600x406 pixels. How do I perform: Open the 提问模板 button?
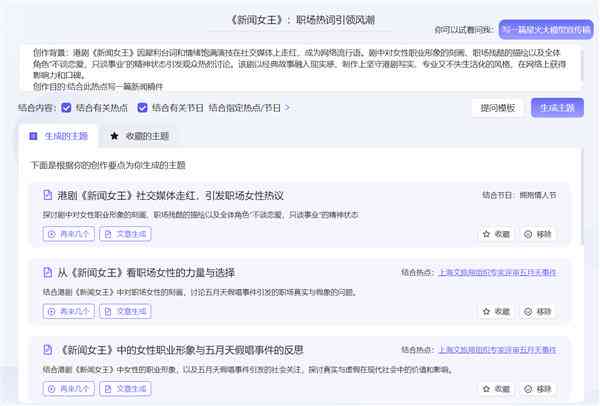point(497,108)
